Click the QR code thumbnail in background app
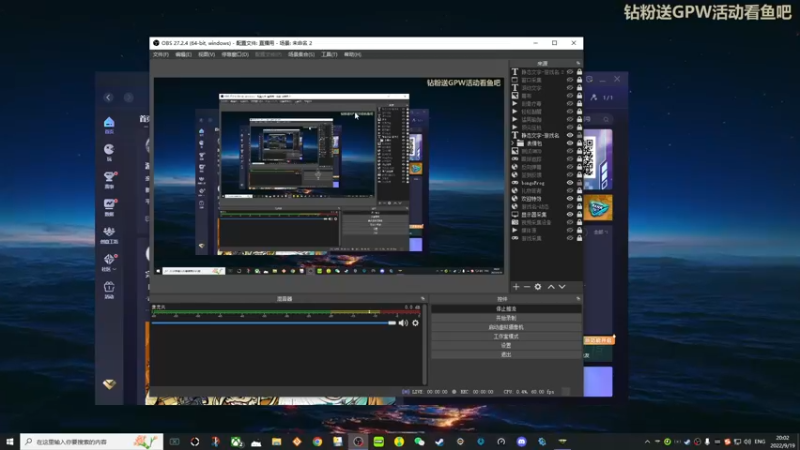This screenshot has height=450, width=800. click(589, 157)
